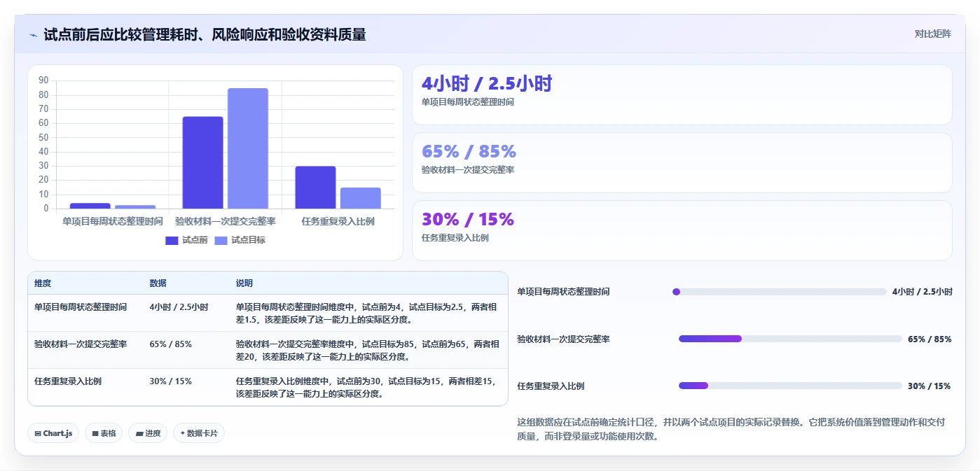Click the 数据 table column header
The image size is (980, 471).
pos(158,283)
